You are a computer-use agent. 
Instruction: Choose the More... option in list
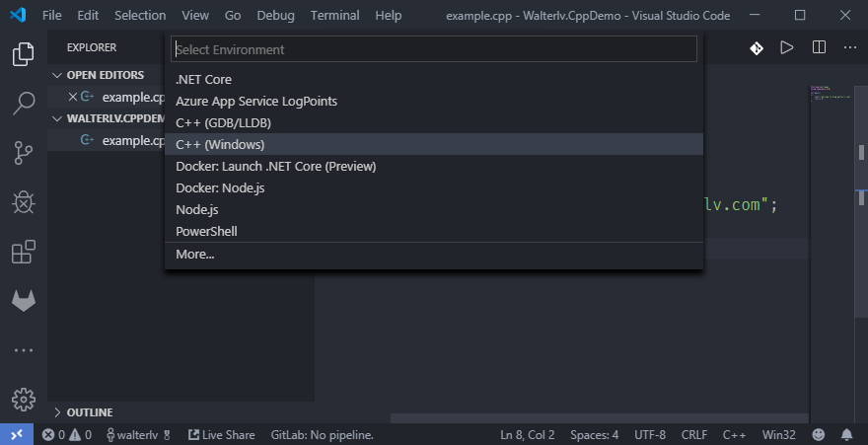coord(195,255)
